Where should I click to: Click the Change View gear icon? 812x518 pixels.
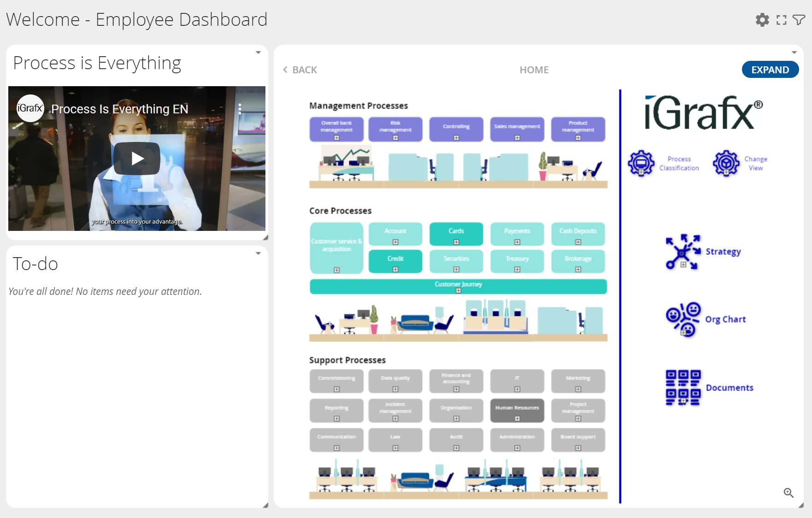pyautogui.click(x=726, y=163)
